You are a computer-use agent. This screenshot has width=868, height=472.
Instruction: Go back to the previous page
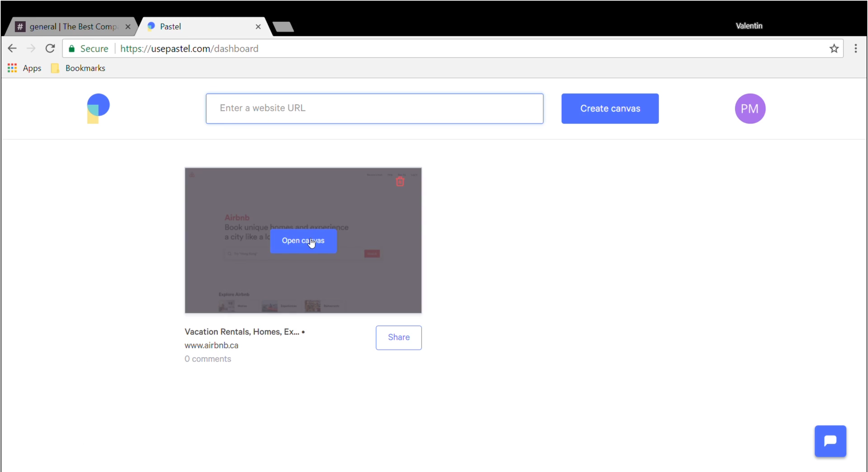coord(12,48)
